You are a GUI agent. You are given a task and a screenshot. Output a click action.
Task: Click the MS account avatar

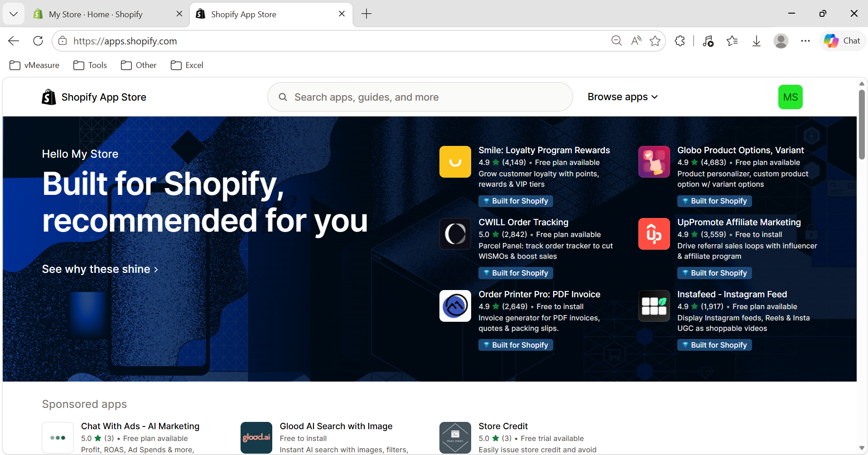click(x=790, y=97)
